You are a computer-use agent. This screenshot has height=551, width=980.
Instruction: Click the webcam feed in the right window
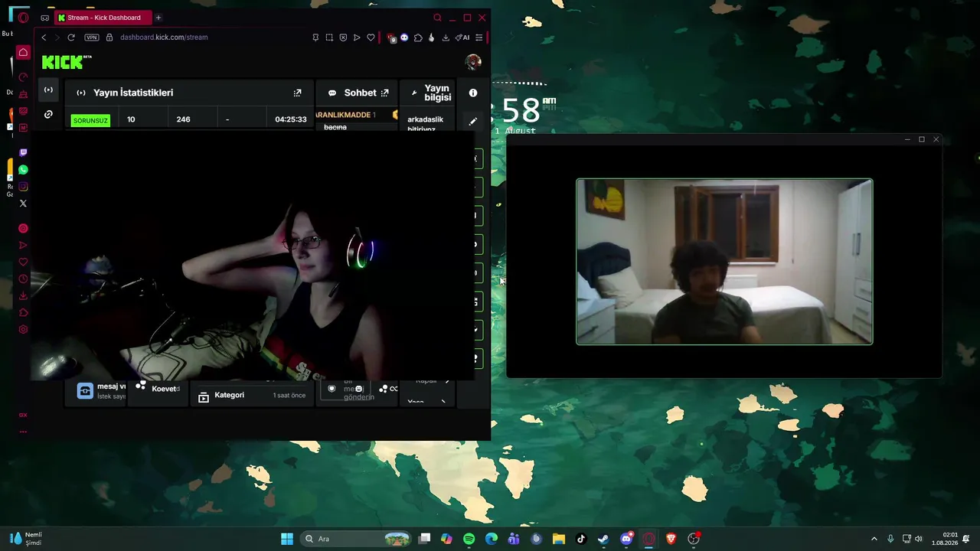724,262
